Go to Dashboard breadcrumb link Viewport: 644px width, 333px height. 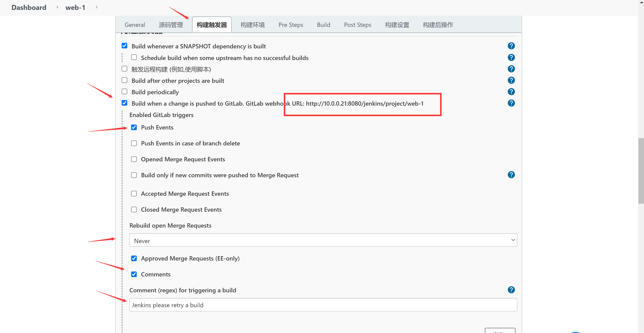(x=29, y=8)
